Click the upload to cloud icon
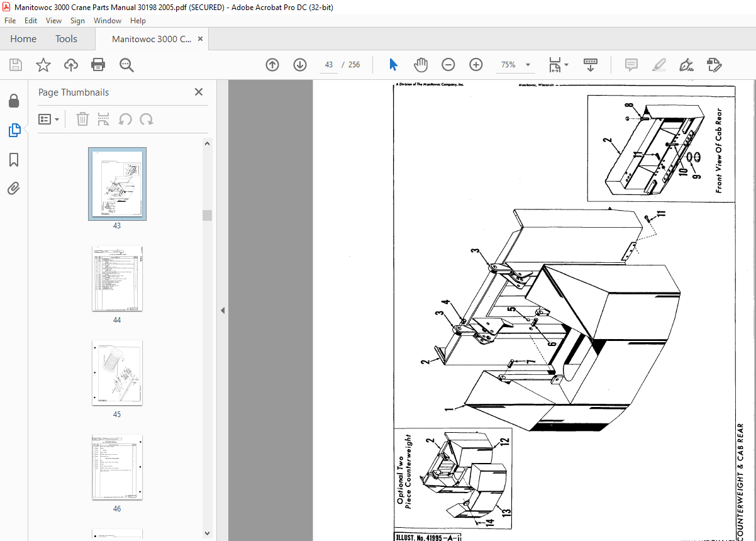Image resolution: width=756 pixels, height=541 pixels. [x=71, y=65]
